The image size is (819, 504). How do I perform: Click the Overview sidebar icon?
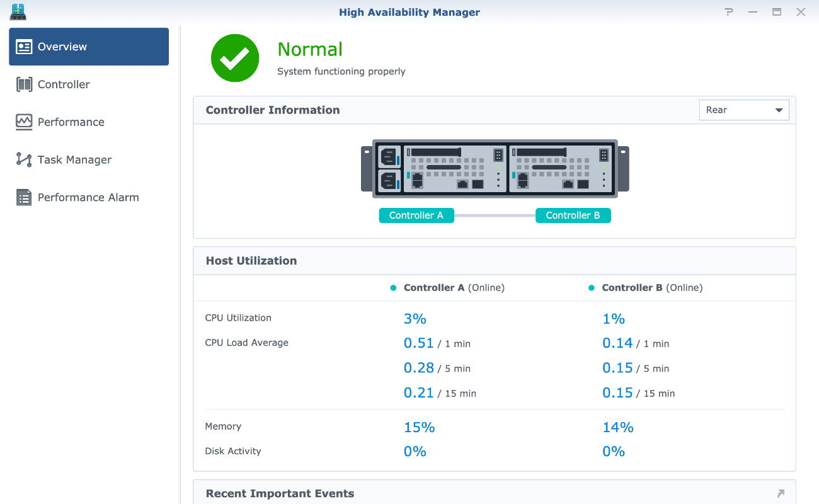click(24, 47)
